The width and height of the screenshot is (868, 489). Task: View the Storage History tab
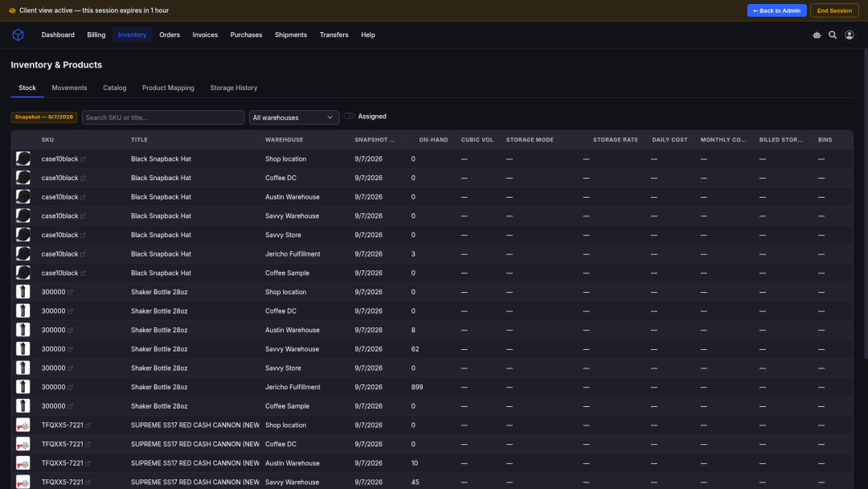pos(234,88)
